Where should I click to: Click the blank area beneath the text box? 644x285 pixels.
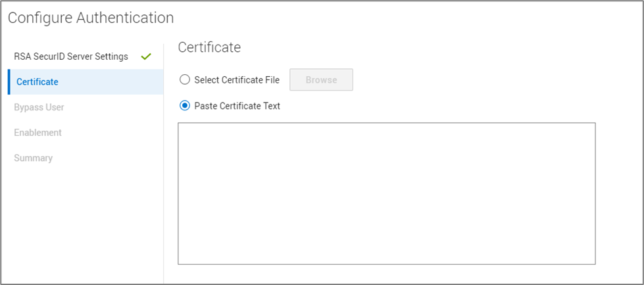point(386,274)
